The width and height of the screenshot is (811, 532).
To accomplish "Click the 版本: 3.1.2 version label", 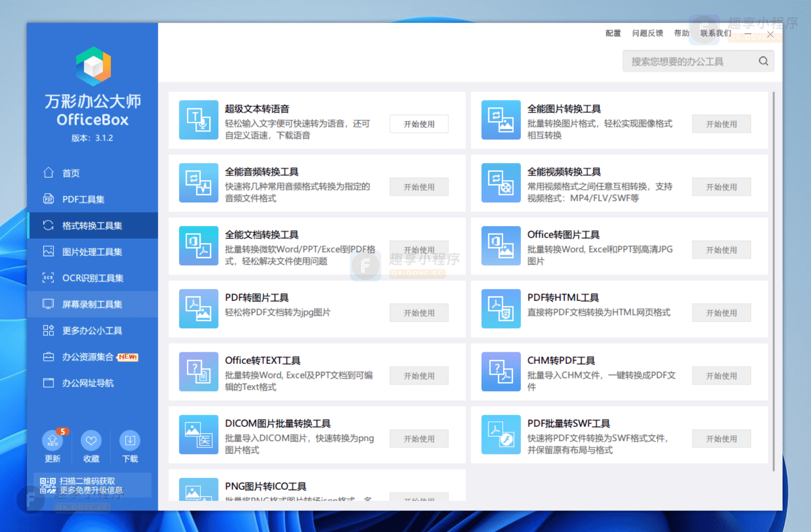I will coord(92,138).
